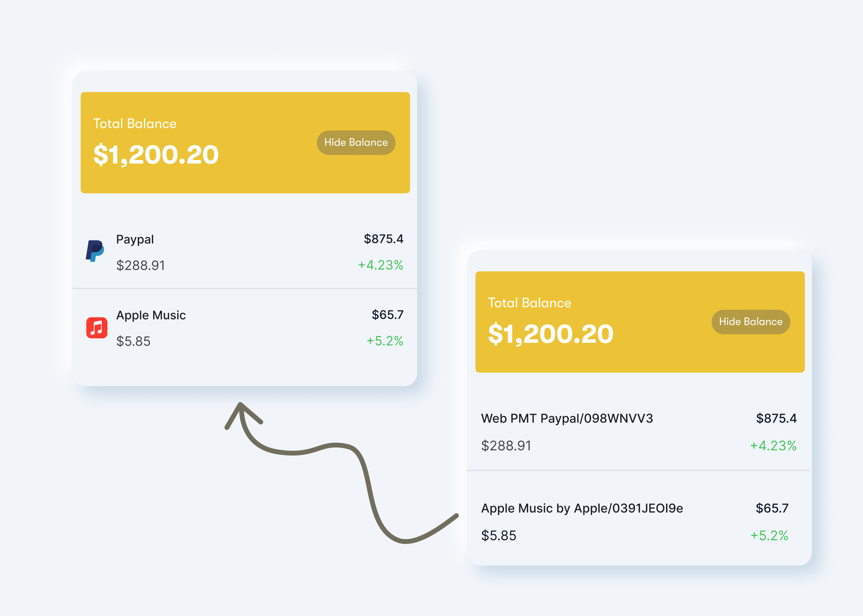Toggle Hide Balance above the Web PMT row
This screenshot has width=863, height=616.
coord(750,322)
